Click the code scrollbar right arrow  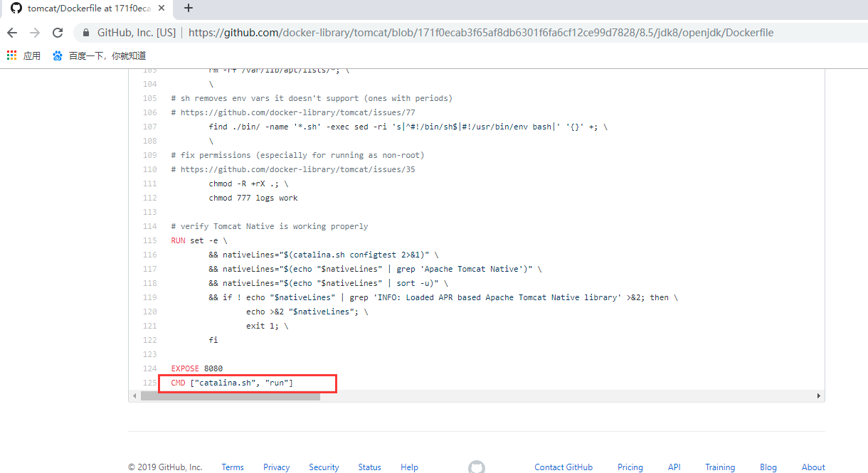818,396
